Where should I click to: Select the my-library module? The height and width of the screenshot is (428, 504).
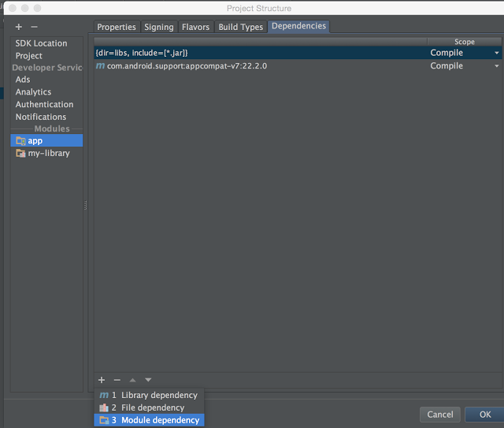[x=48, y=153]
